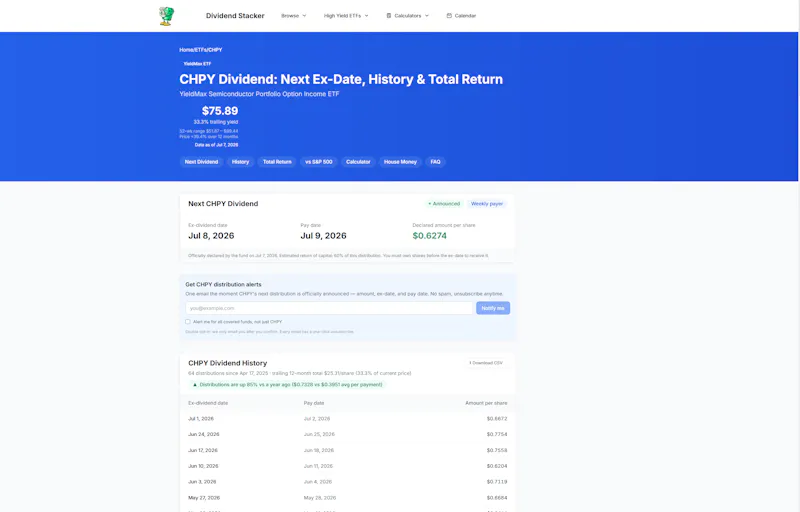Jump to the History section pill

click(240, 162)
